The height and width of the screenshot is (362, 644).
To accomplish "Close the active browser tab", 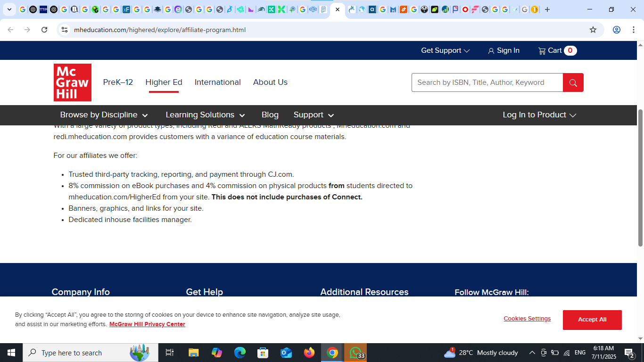I will coord(338,9).
